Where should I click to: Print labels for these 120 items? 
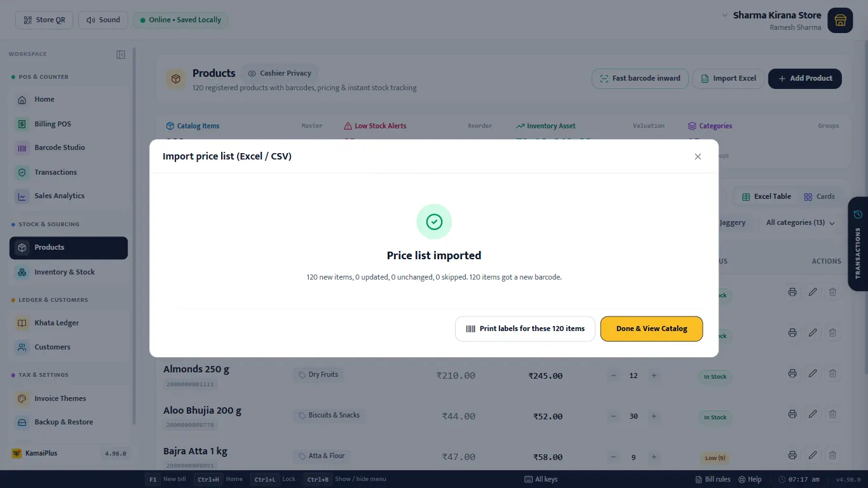click(525, 329)
